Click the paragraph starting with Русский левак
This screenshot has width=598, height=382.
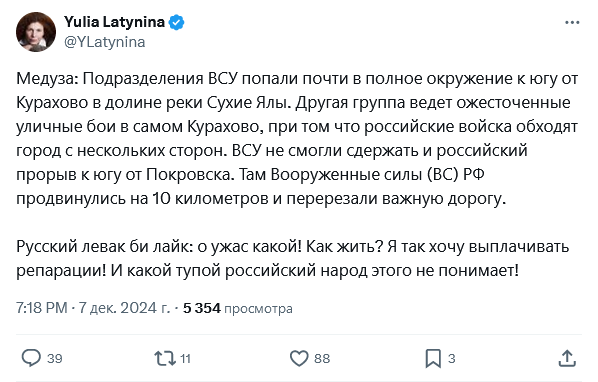tap(293, 258)
